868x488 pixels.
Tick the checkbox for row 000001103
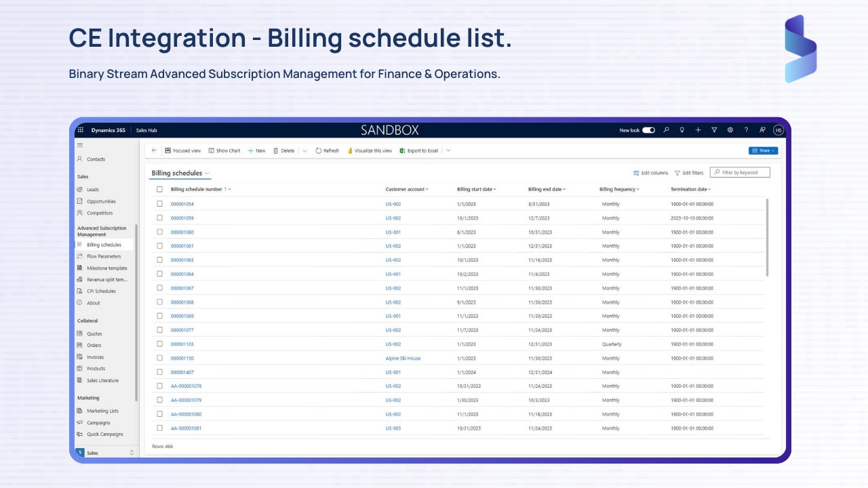(160, 344)
